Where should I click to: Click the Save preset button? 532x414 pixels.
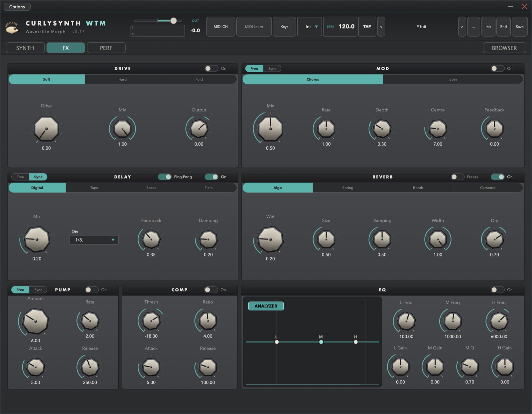pyautogui.click(x=519, y=27)
